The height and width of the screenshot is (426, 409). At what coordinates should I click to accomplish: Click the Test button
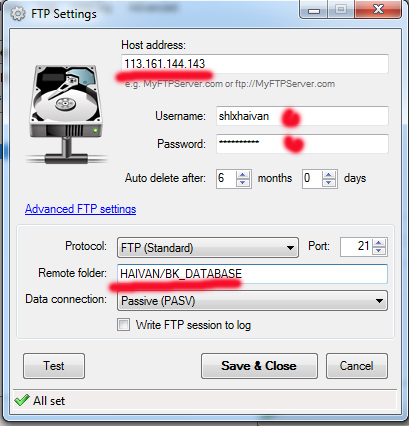(54, 366)
